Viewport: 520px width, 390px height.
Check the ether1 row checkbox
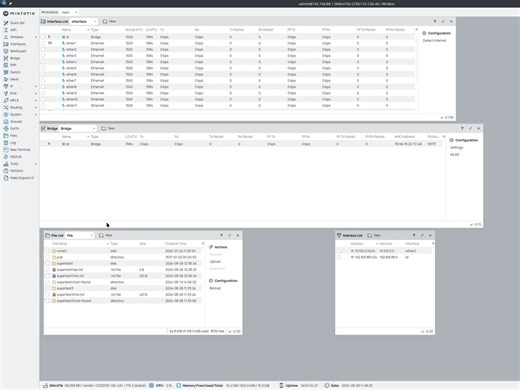(43, 43)
